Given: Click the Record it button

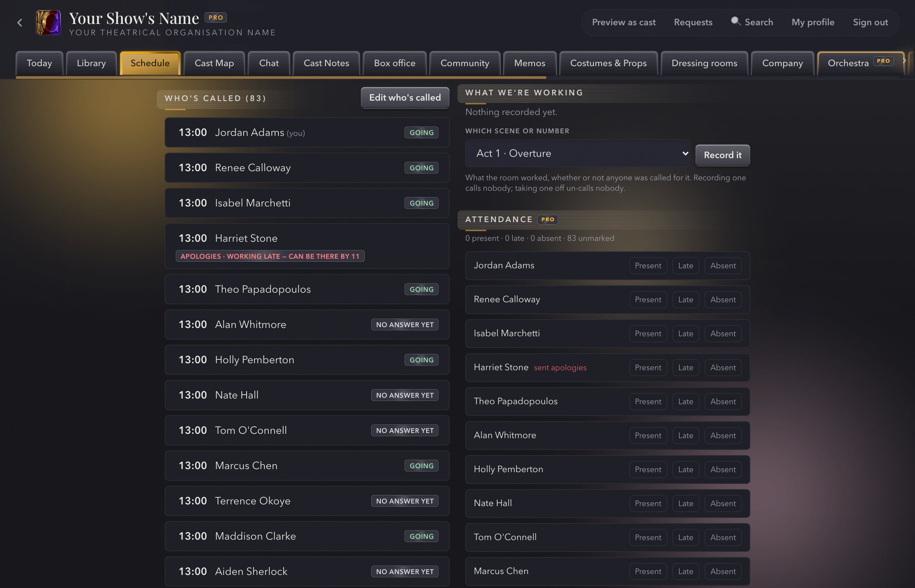Looking at the screenshot, I should pyautogui.click(x=723, y=155).
